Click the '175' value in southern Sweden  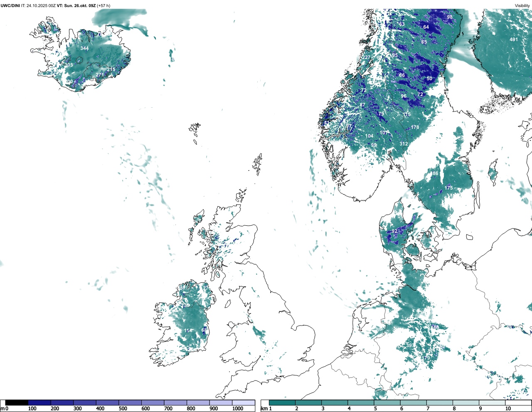[448, 188]
